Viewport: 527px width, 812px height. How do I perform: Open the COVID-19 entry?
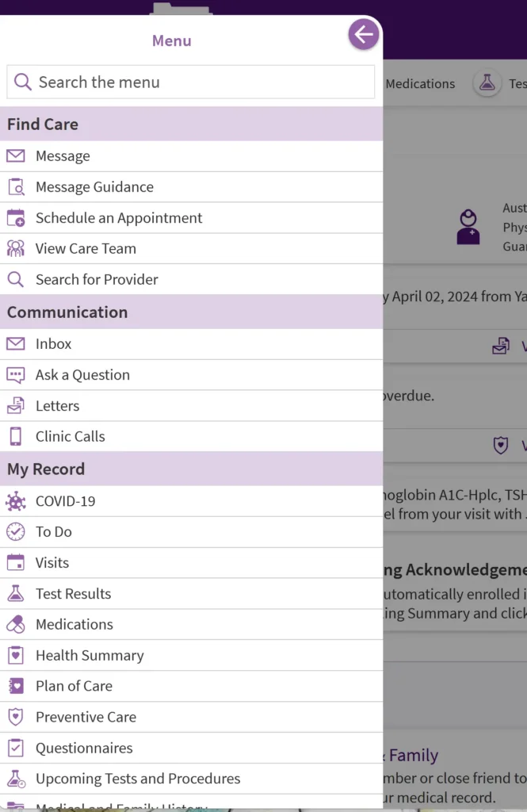click(x=192, y=501)
